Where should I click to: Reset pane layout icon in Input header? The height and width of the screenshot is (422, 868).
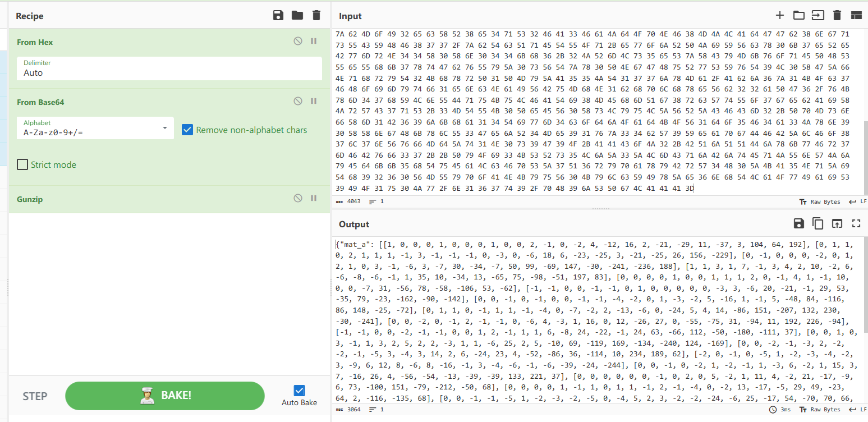point(856,16)
